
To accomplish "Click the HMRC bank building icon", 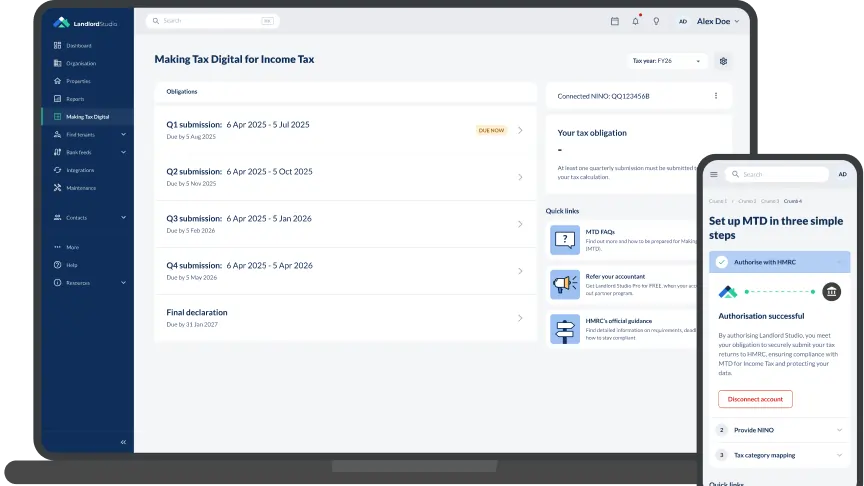I will point(831,291).
